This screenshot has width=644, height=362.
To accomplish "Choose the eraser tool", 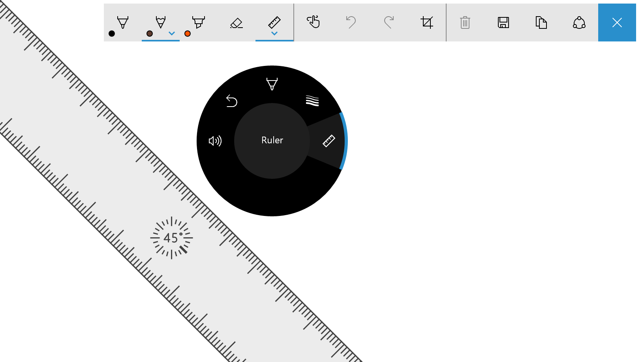I will pos(237,23).
